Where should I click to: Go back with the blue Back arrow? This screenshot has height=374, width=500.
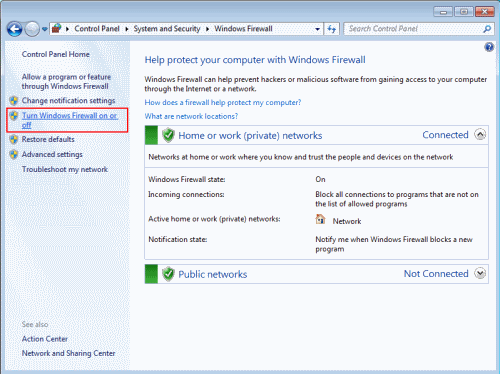14,29
